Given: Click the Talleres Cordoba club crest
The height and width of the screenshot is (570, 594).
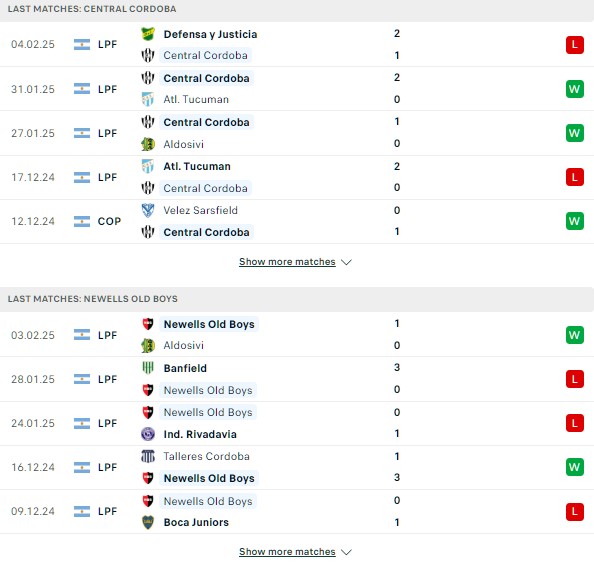Looking at the screenshot, I should pos(148,456).
